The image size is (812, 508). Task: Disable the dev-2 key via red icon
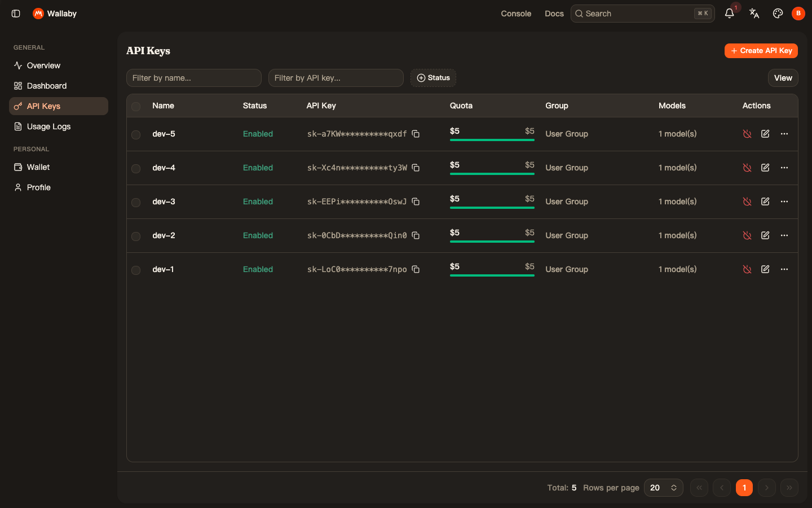747,235
